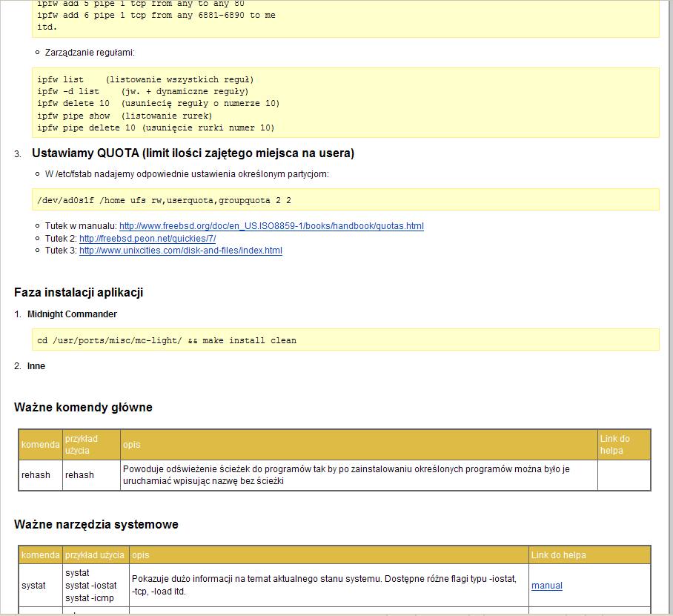673x616 pixels.
Task: Open the freebsd.peon.net quickies link
Action: pyautogui.click(x=147, y=239)
